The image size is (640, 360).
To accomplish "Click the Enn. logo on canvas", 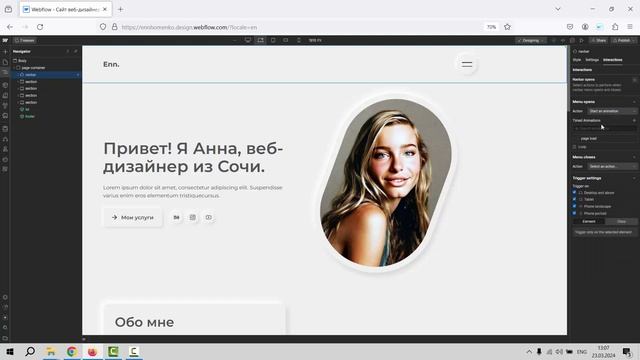I will 111,64.
